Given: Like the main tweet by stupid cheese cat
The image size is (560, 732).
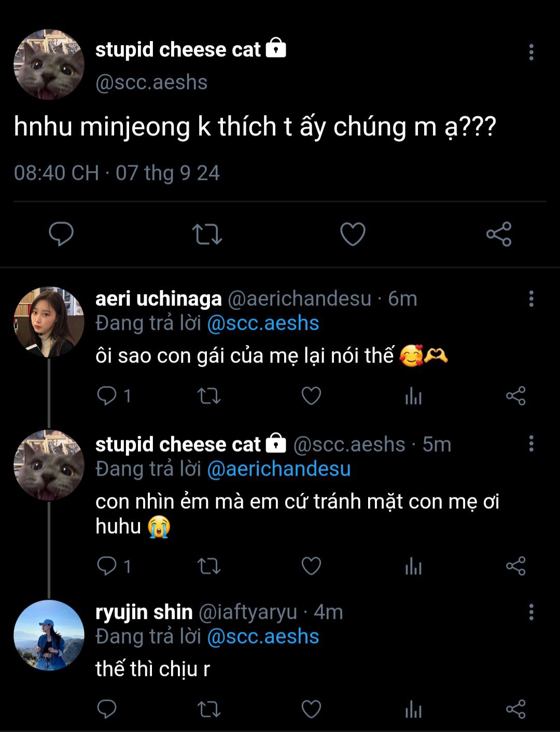Looking at the screenshot, I should 353,234.
